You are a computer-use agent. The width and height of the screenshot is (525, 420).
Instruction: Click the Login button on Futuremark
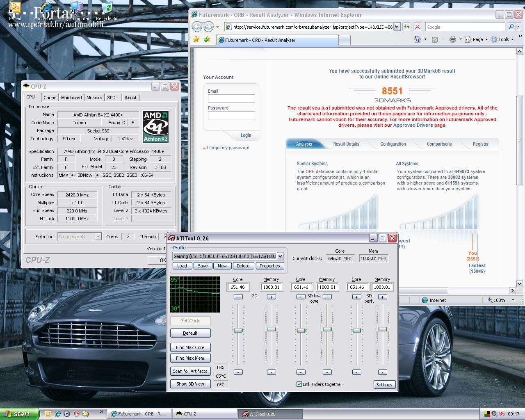(246, 135)
